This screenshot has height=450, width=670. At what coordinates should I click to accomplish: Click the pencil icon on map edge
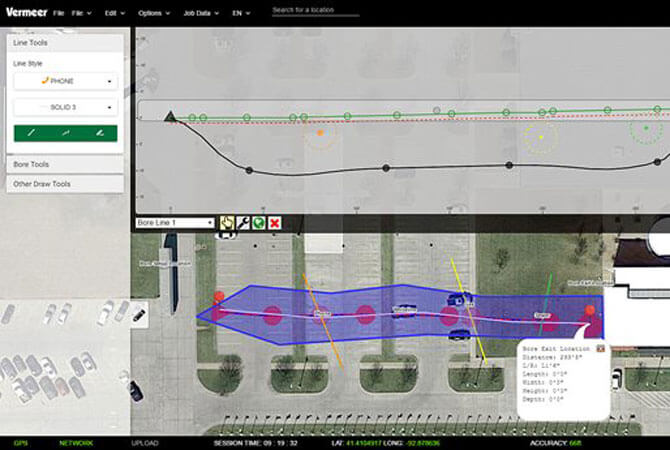(138, 315)
